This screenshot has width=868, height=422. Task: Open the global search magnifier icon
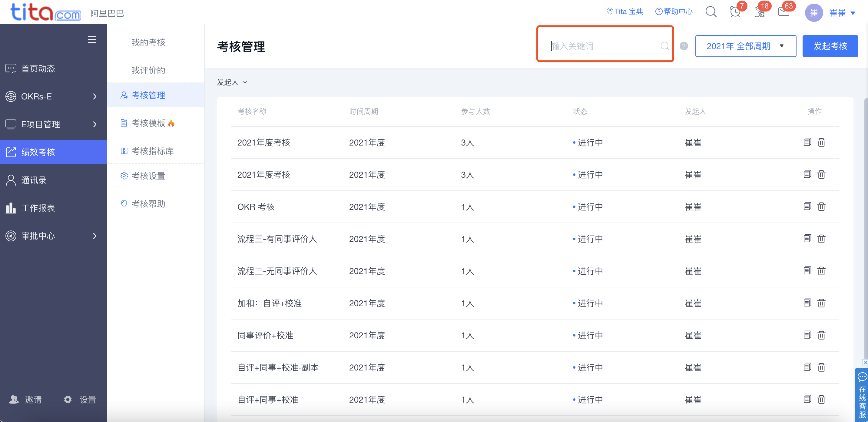point(711,12)
